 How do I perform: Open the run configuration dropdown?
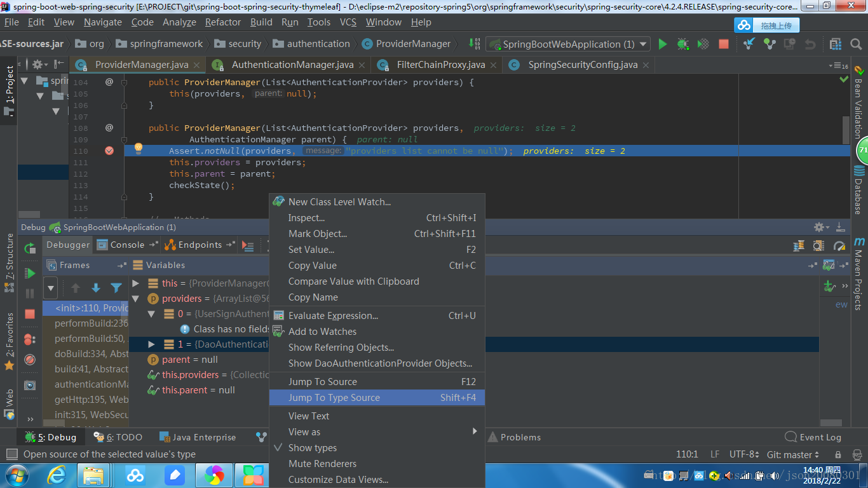pos(569,44)
